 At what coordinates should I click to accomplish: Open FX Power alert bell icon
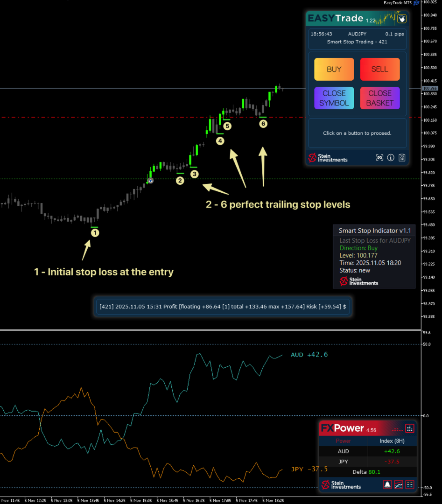(387, 484)
